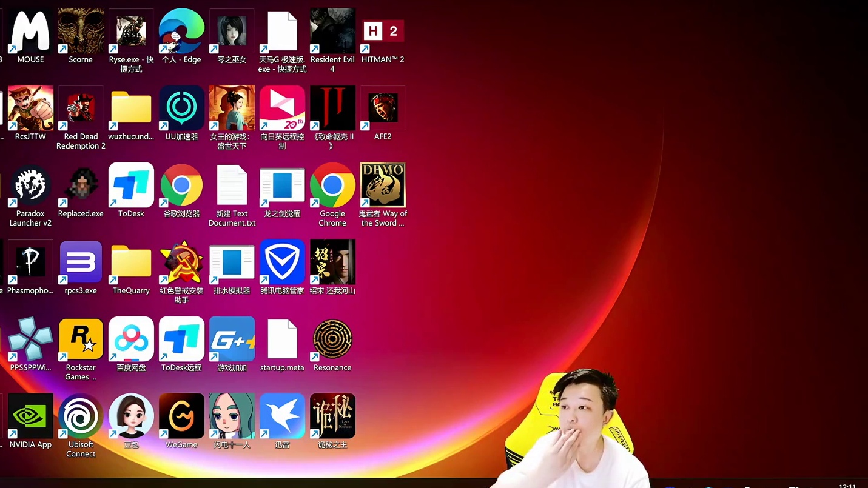The width and height of the screenshot is (868, 488).
Task: Select the TheQuarry folder
Action: 131,262
